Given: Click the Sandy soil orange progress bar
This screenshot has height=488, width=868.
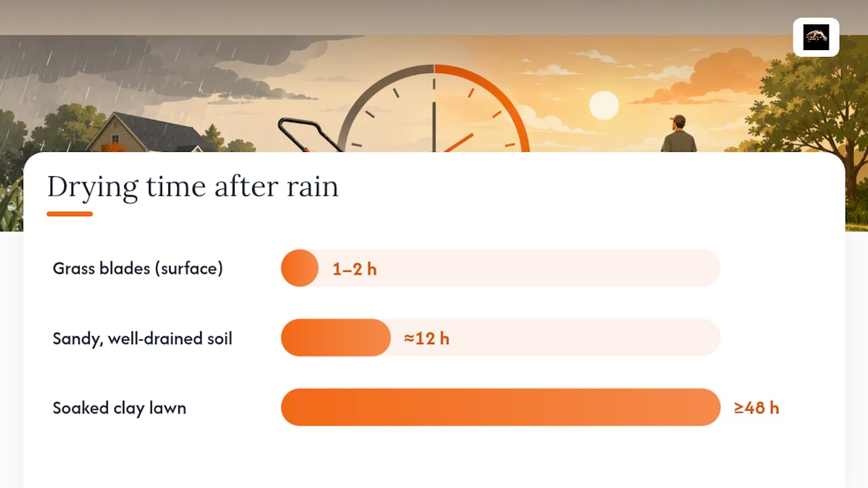Looking at the screenshot, I should pyautogui.click(x=336, y=338).
